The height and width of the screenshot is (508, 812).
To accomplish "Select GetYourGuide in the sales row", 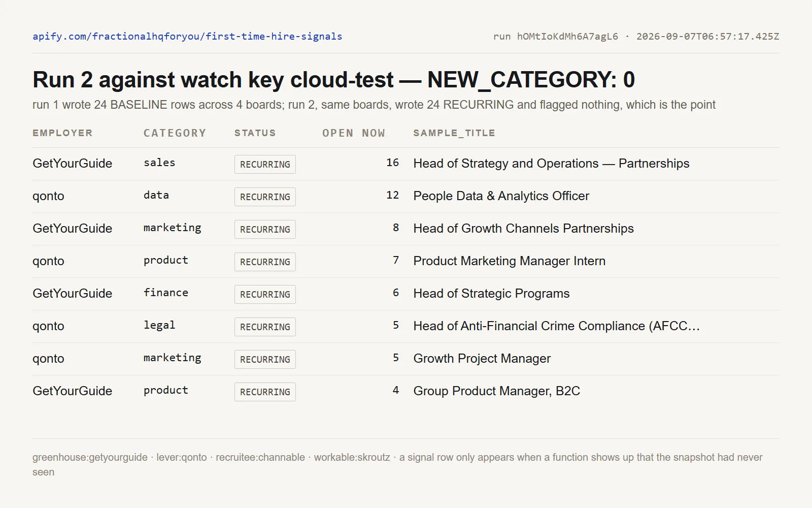I will coord(73,164).
